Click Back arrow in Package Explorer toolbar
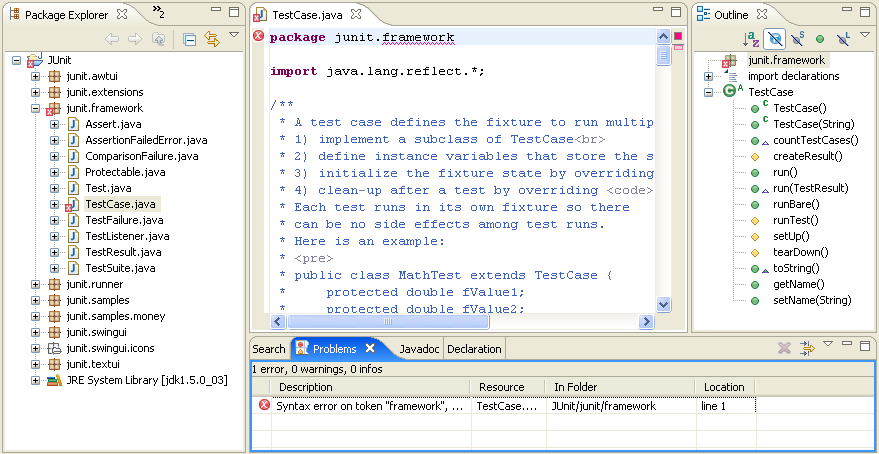Screen dimensions: 879x454 pyautogui.click(x=112, y=39)
